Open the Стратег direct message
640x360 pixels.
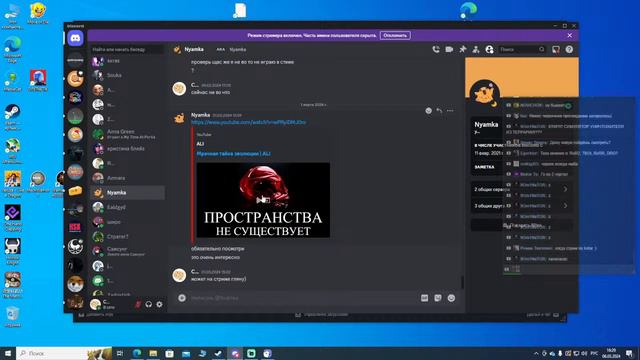point(128,237)
